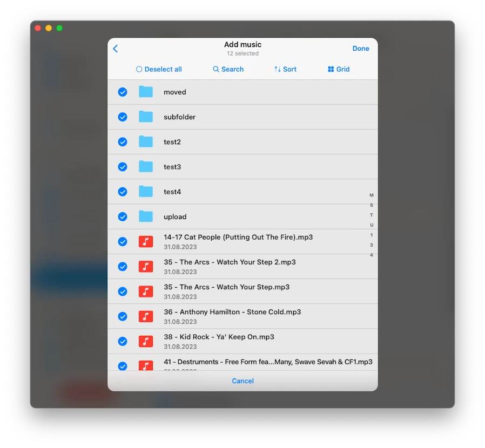
Task: Click the subfolder folder icon
Action: (146, 117)
